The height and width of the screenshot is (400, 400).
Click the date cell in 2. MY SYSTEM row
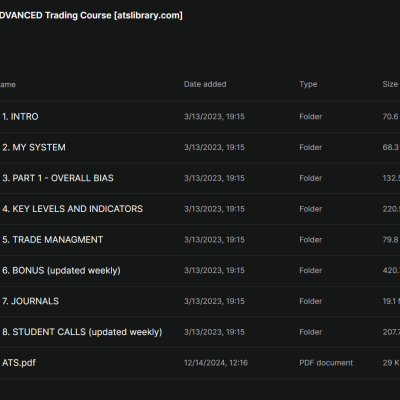pos(214,147)
